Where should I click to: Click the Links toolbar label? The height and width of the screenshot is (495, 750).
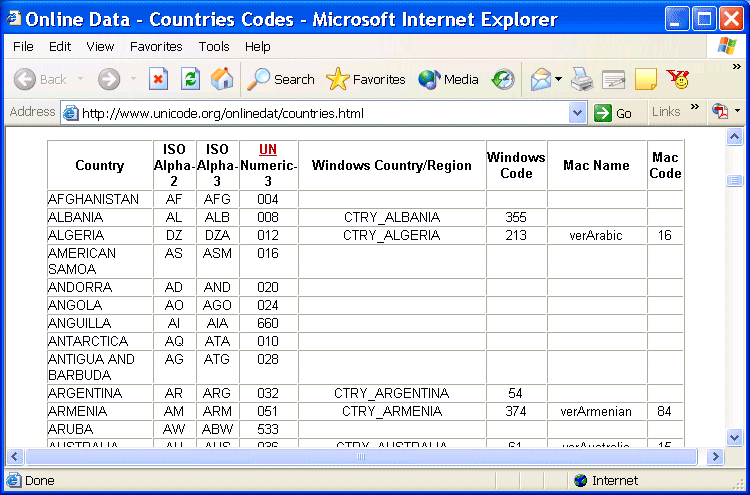tap(666, 111)
